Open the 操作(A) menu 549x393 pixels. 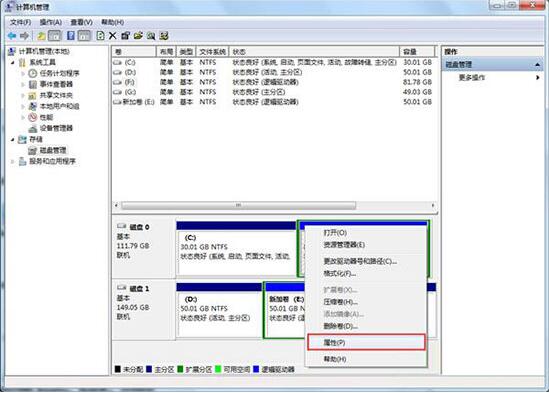(51, 22)
